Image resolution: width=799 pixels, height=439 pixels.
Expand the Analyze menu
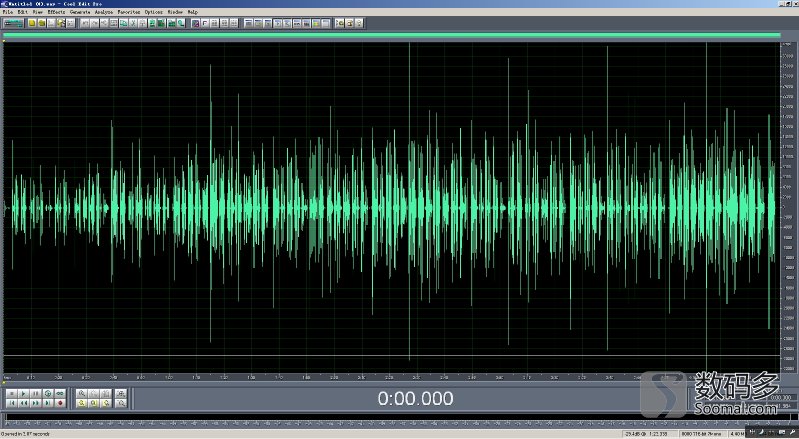[105, 12]
